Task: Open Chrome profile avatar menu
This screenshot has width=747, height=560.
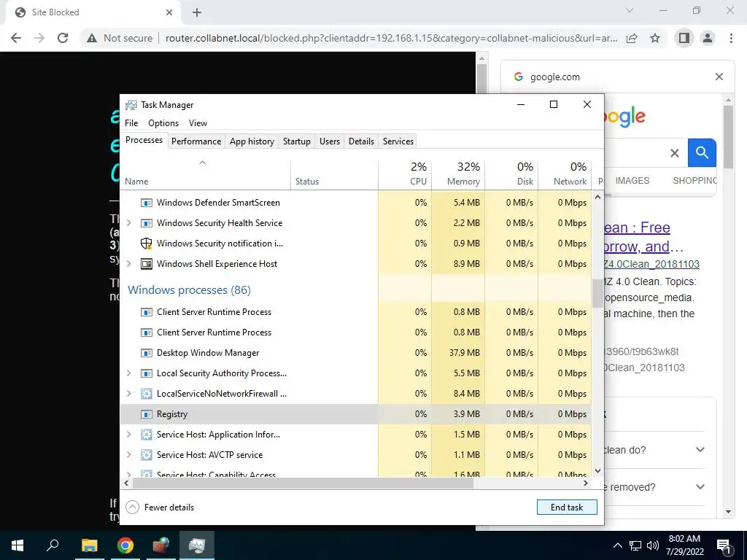Action: point(708,38)
